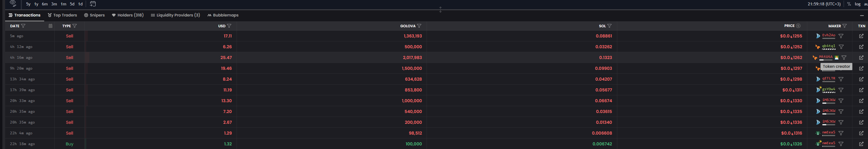This screenshot has height=149, width=868.
Task: Open transaction link for the Evh2Ao row
Action: point(861,36)
